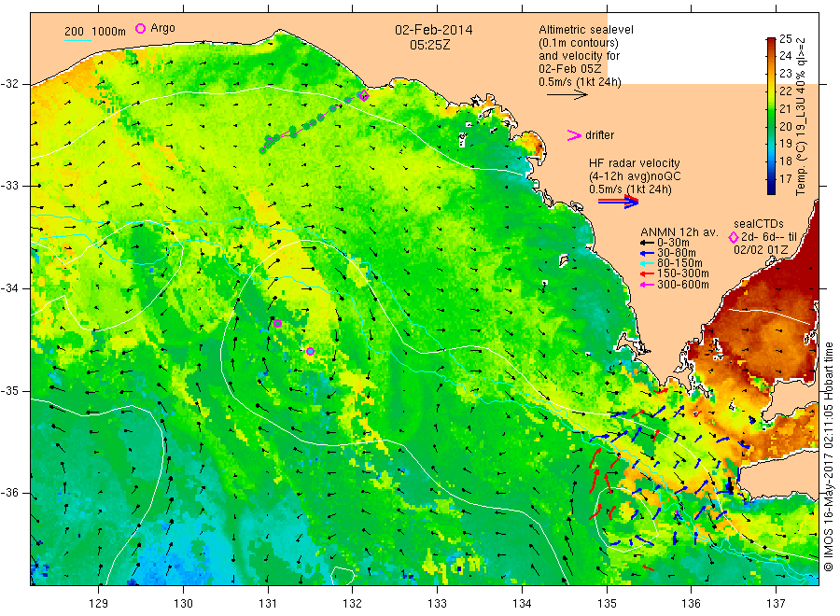The width and height of the screenshot is (840, 616).
Task: Click the 135 longitude axis label
Action: point(607,604)
